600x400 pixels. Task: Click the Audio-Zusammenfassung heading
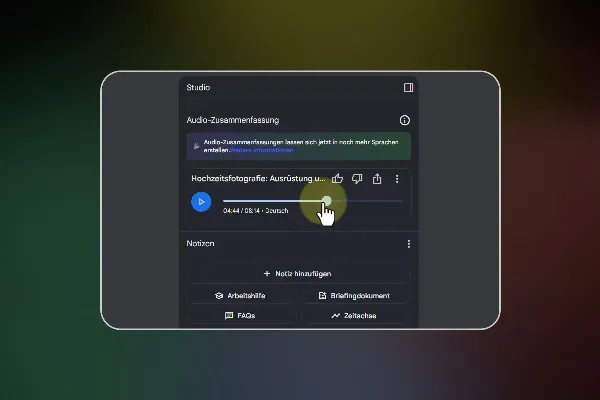pos(233,120)
